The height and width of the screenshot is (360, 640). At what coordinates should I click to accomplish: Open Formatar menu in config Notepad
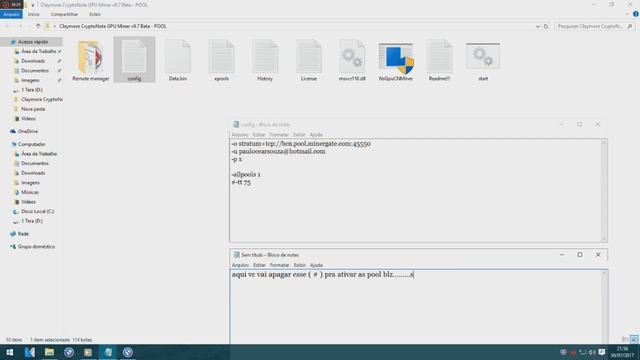[x=279, y=135]
